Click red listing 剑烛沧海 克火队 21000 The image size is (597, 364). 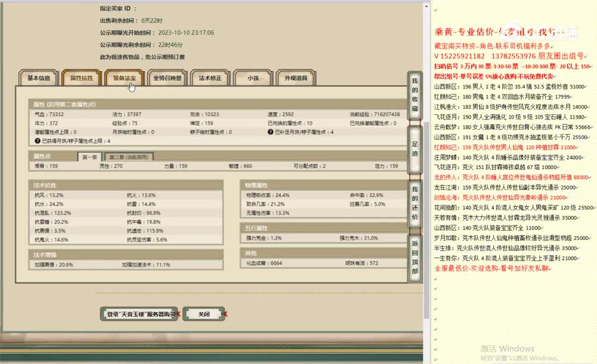(x=500, y=197)
